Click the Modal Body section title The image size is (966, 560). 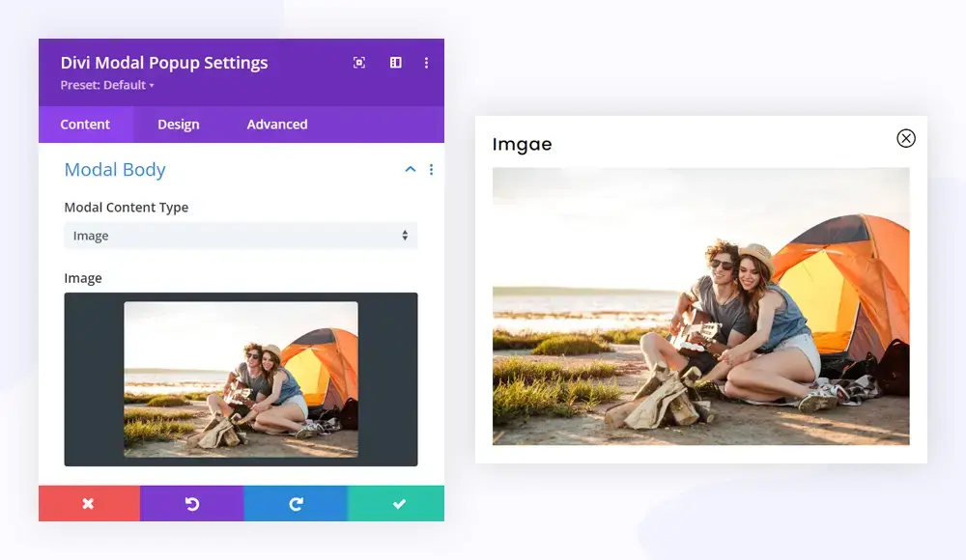click(115, 169)
